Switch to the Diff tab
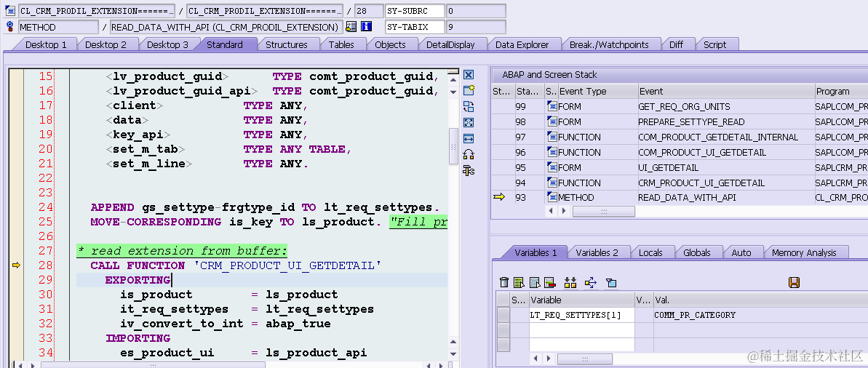Viewport: 868px width, 368px height. [x=676, y=45]
